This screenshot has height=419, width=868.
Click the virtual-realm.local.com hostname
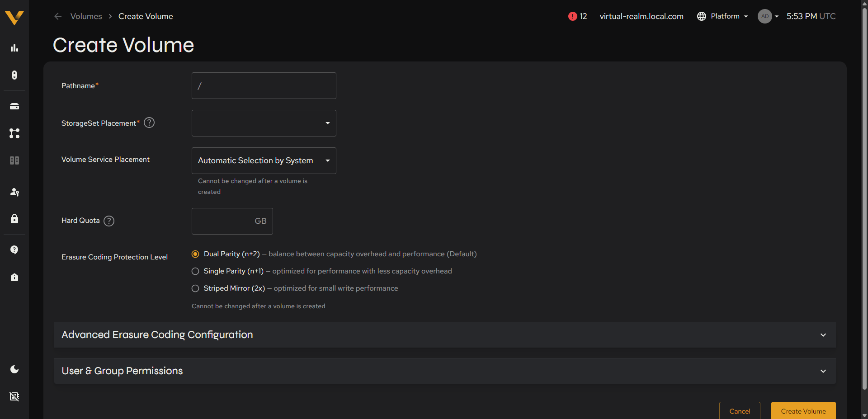(642, 16)
